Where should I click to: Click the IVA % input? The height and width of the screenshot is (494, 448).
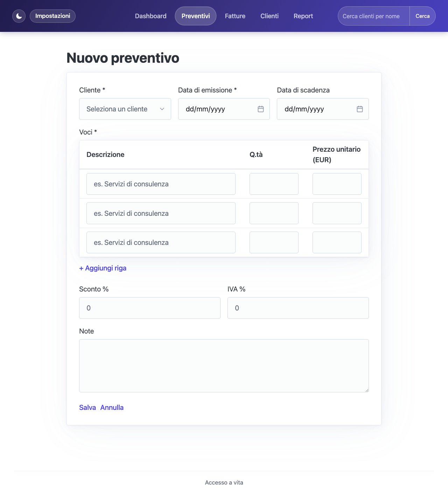(298, 308)
